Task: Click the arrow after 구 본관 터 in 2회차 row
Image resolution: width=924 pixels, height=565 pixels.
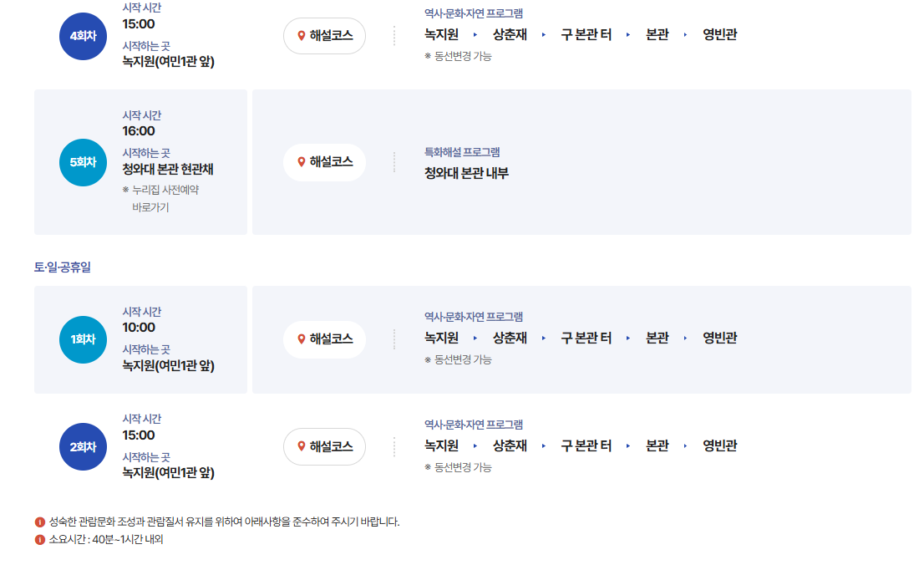Action: 628,446
